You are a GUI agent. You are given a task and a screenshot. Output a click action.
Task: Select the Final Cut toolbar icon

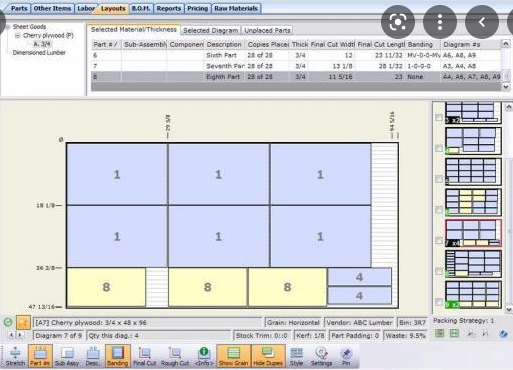[144, 356]
